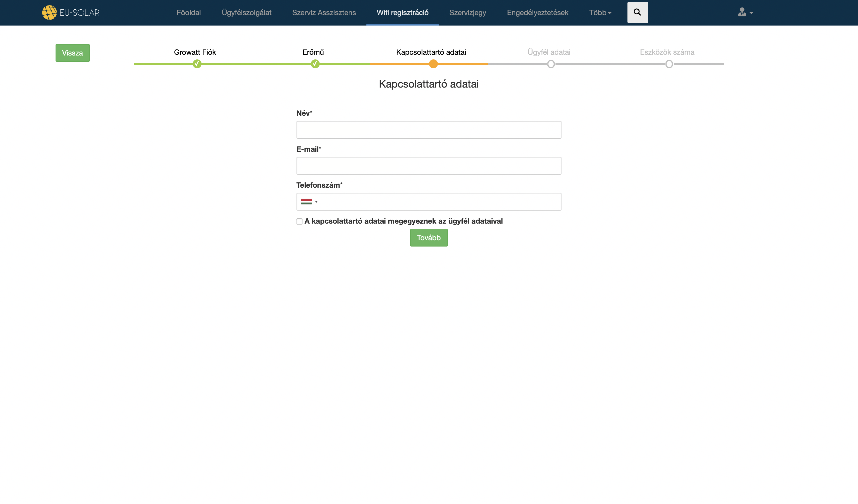
Task: Click the Eszközök száma step circle
Action: point(669,64)
